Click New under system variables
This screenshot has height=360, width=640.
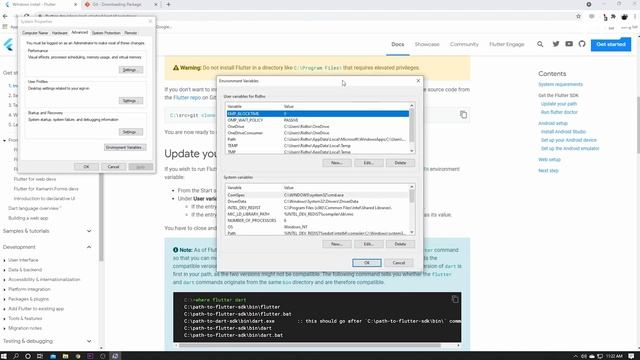[x=337, y=244]
